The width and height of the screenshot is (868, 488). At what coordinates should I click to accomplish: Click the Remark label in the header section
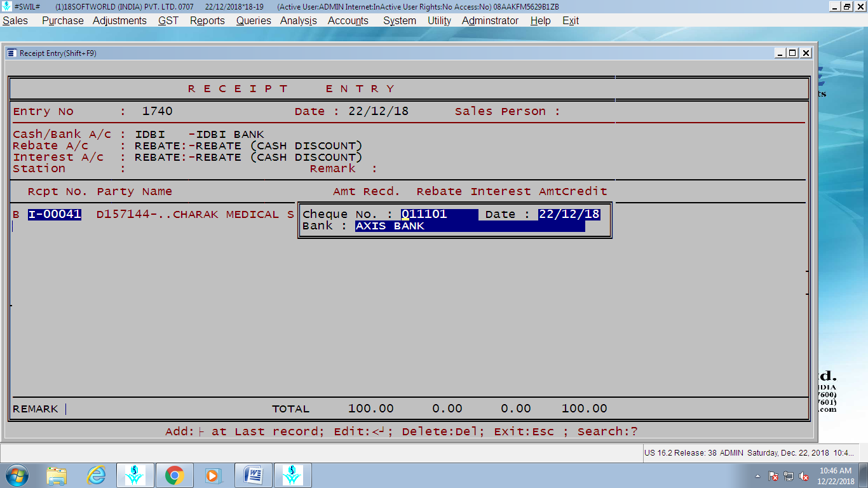[x=333, y=169]
